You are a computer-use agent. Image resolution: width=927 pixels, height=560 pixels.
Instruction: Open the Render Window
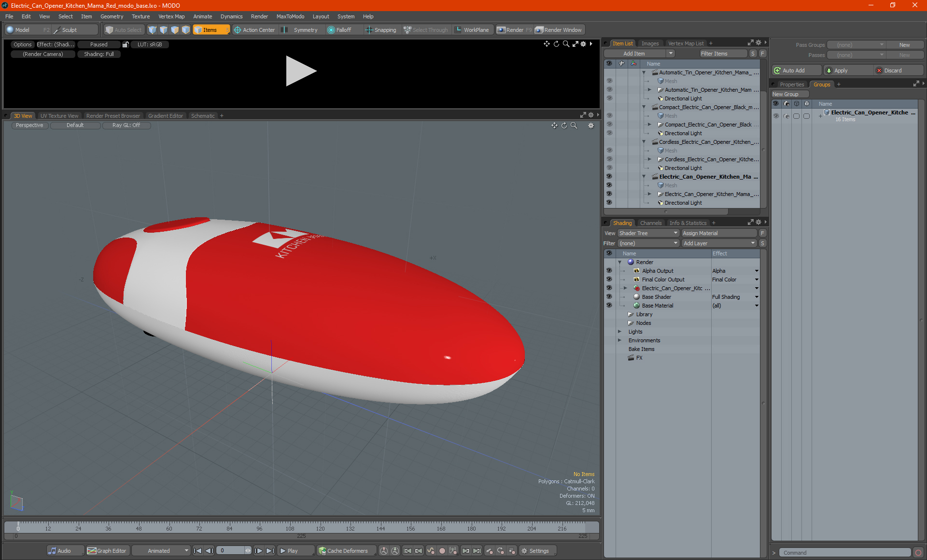[559, 30]
